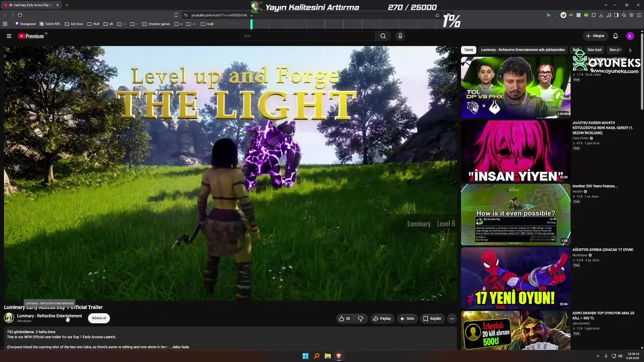Image resolution: width=644 pixels, height=362 pixels.
Task: Open JUJUTSU KAISEN MAHITO video title
Action: tap(603, 128)
